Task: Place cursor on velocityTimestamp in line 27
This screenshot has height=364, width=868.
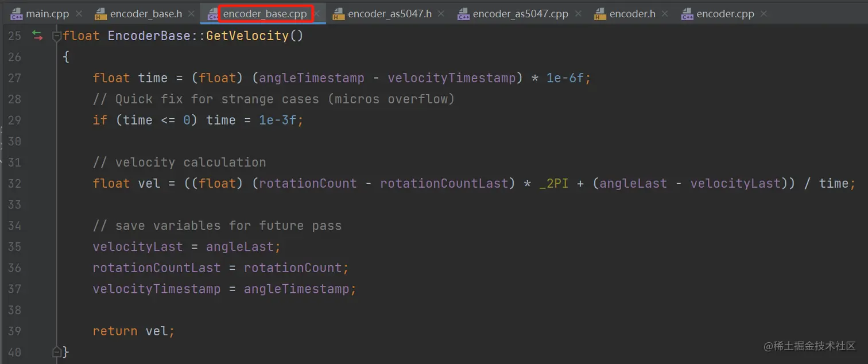Action: pyautogui.click(x=452, y=78)
